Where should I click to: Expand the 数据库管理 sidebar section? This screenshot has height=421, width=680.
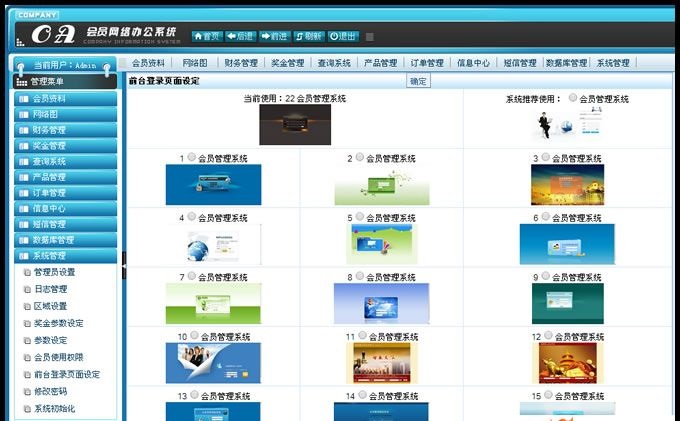point(65,240)
